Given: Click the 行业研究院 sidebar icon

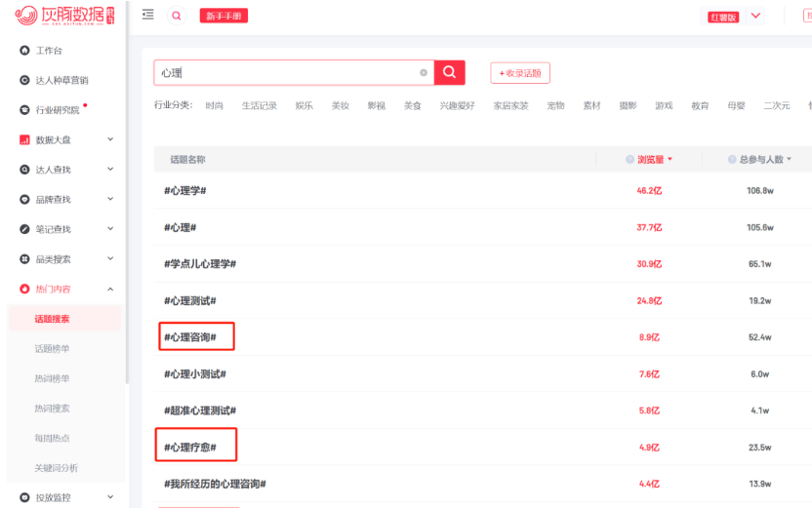Looking at the screenshot, I should (24, 109).
